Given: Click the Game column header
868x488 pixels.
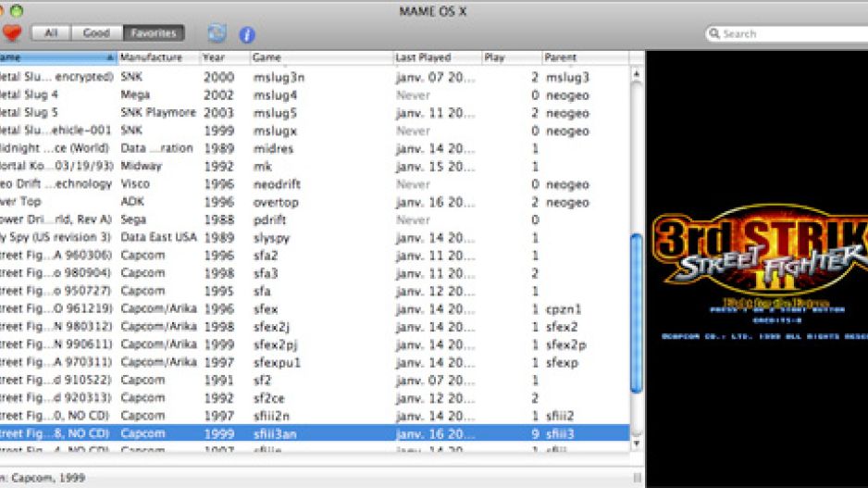Looking at the screenshot, I should pyautogui.click(x=319, y=57).
